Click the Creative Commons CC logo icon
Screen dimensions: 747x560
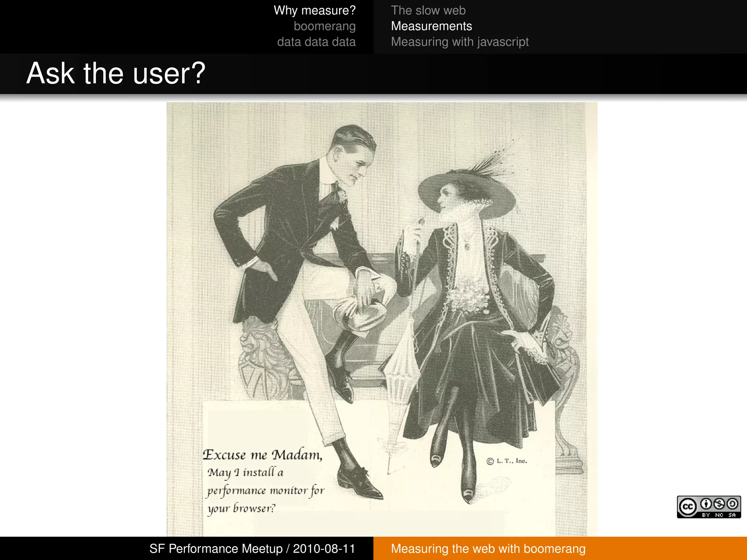click(688, 507)
